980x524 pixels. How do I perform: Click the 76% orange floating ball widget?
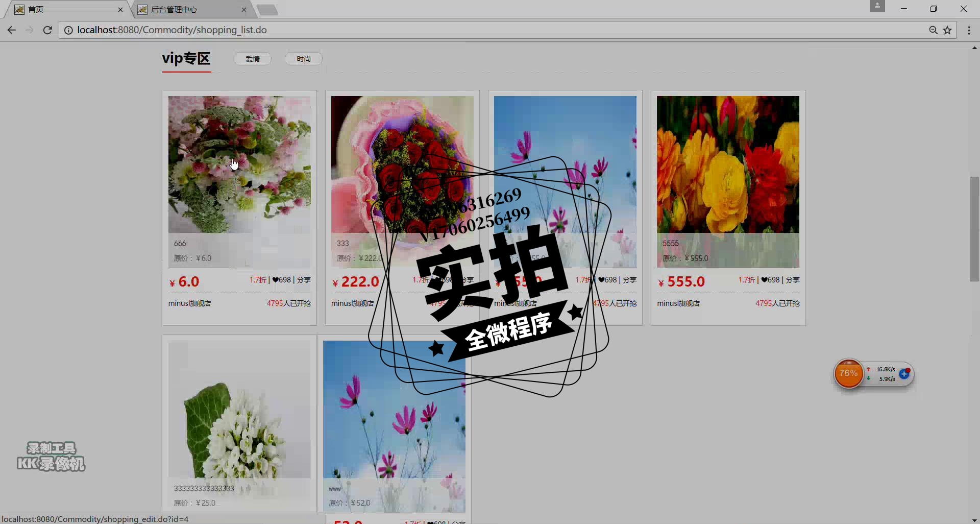(x=848, y=374)
